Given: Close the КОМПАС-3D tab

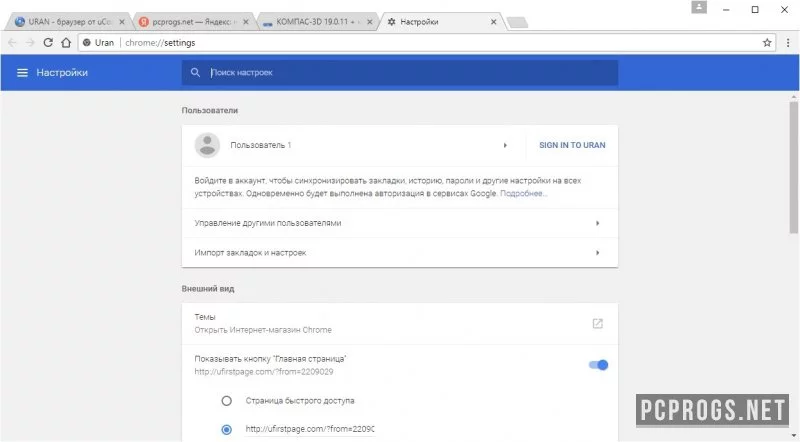Looking at the screenshot, I should [369, 22].
